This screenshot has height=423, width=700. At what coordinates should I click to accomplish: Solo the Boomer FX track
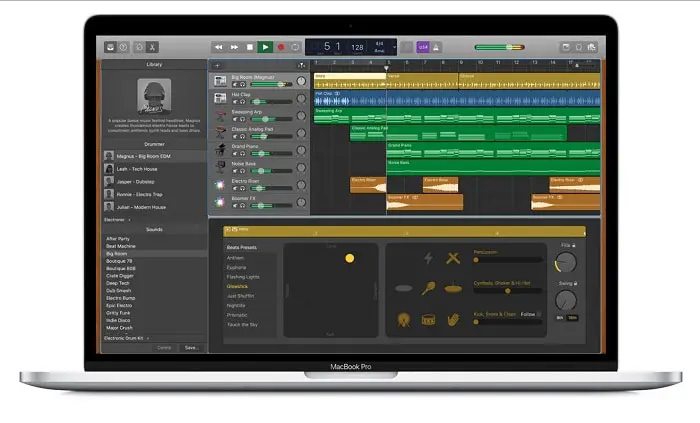tap(243, 206)
